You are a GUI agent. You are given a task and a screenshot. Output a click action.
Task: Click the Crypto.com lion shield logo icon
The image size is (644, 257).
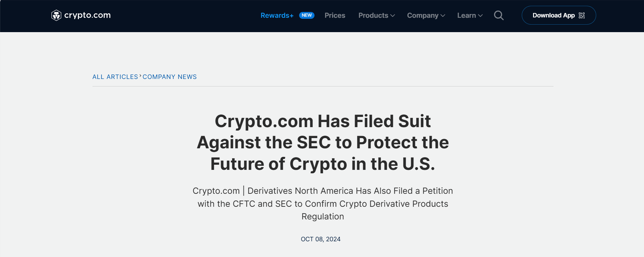(x=56, y=15)
